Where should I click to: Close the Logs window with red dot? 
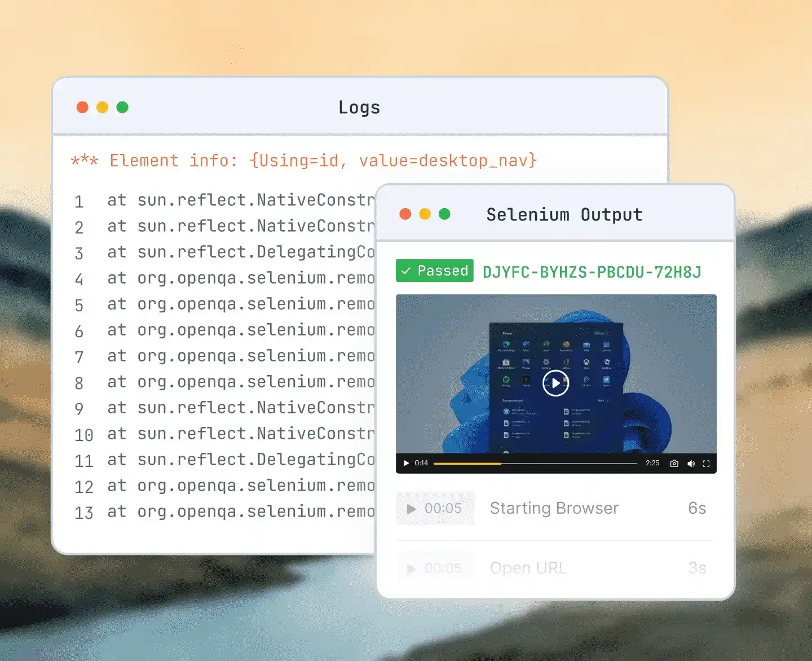(82, 107)
